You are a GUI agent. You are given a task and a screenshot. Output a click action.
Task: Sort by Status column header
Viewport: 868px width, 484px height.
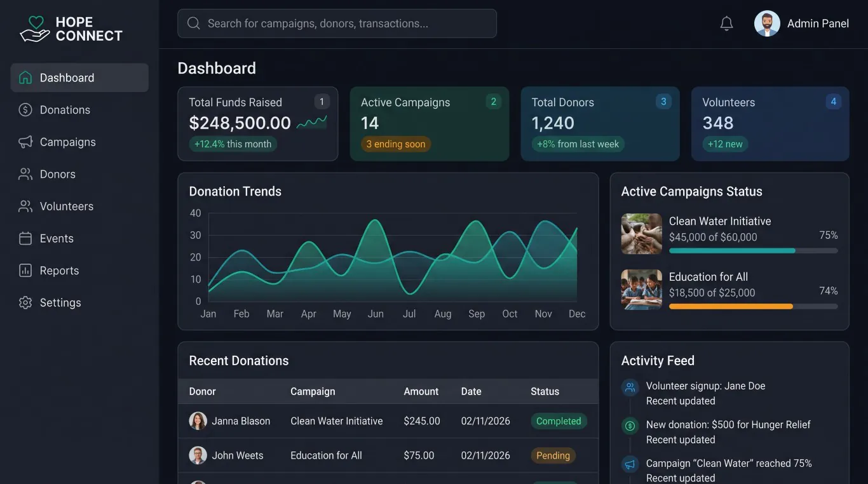coord(545,391)
